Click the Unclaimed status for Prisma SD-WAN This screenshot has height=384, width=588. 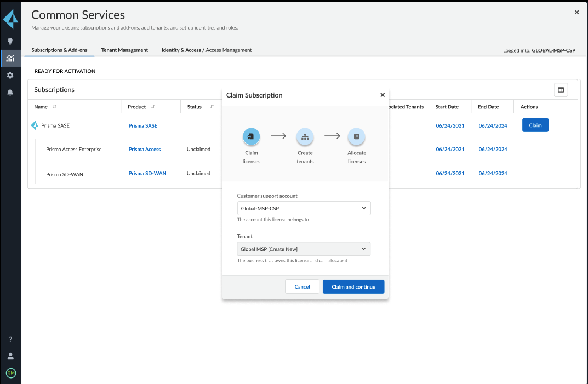click(x=198, y=173)
